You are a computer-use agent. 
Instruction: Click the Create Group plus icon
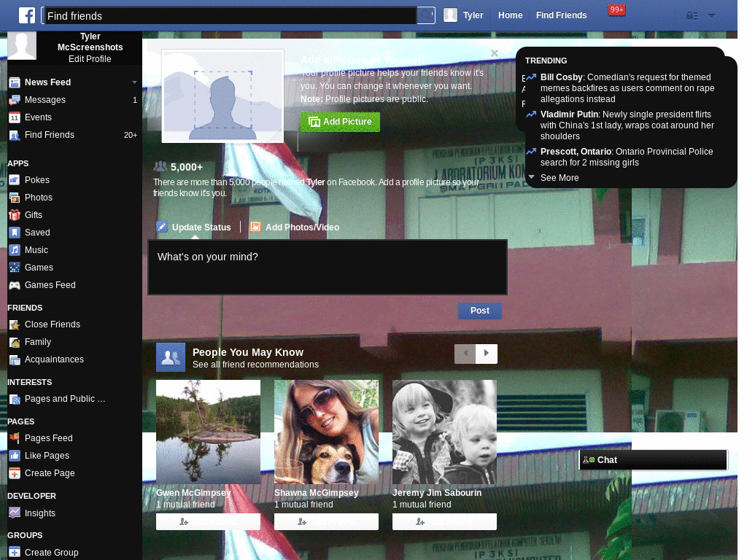point(15,553)
